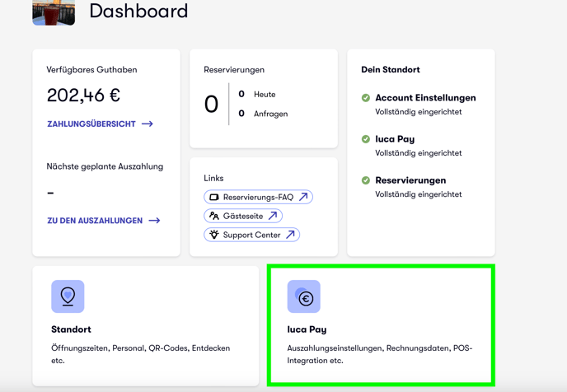Click the green check next to luca Pay status

pos(366,139)
